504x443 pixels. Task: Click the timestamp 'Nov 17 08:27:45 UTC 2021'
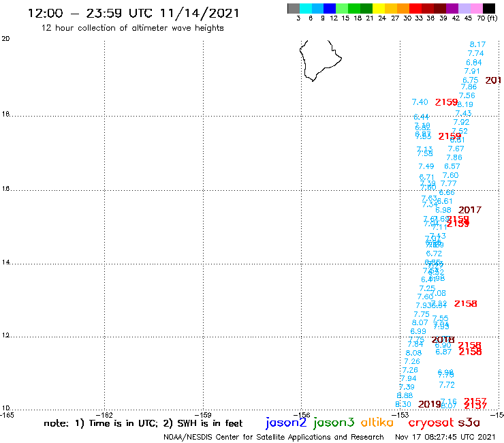445,437
